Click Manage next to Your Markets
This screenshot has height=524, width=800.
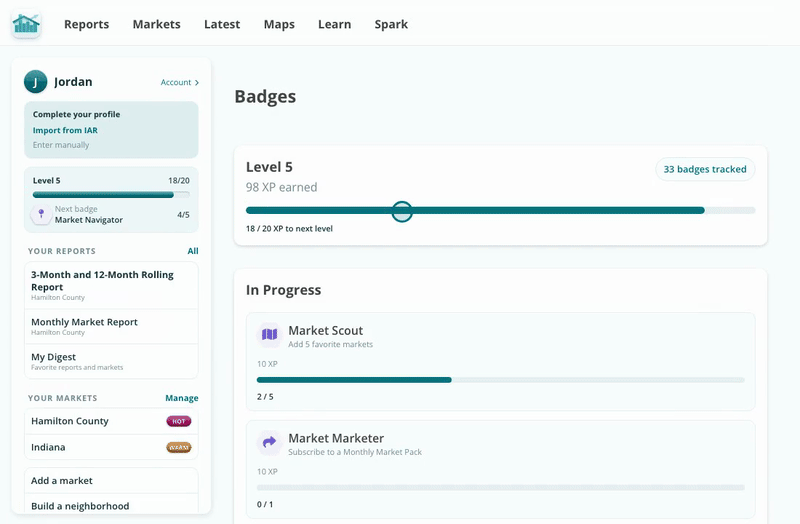[x=182, y=398]
